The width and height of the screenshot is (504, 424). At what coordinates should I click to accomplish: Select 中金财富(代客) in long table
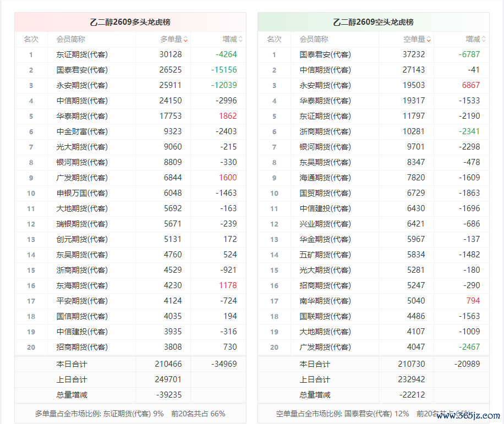point(82,131)
